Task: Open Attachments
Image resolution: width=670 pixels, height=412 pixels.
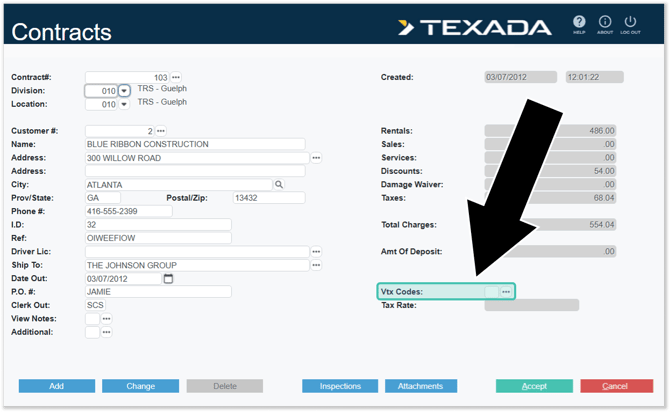Action: 421,386
